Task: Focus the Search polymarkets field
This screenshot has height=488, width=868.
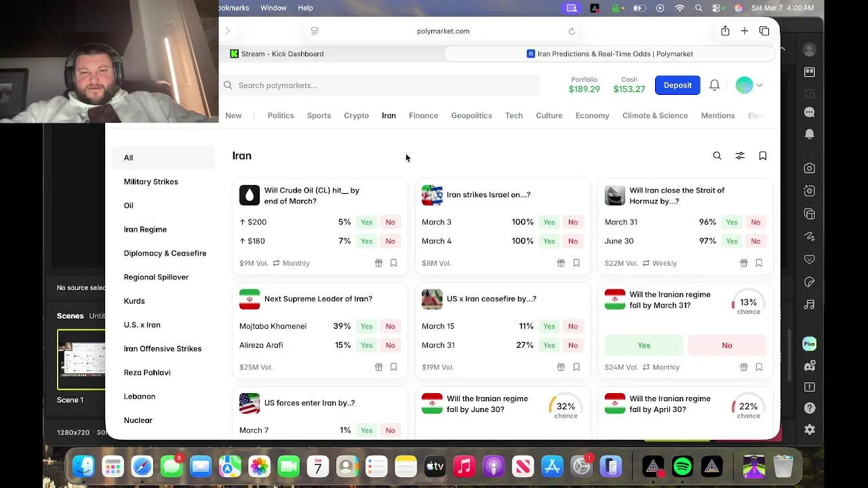Action: coord(382,85)
